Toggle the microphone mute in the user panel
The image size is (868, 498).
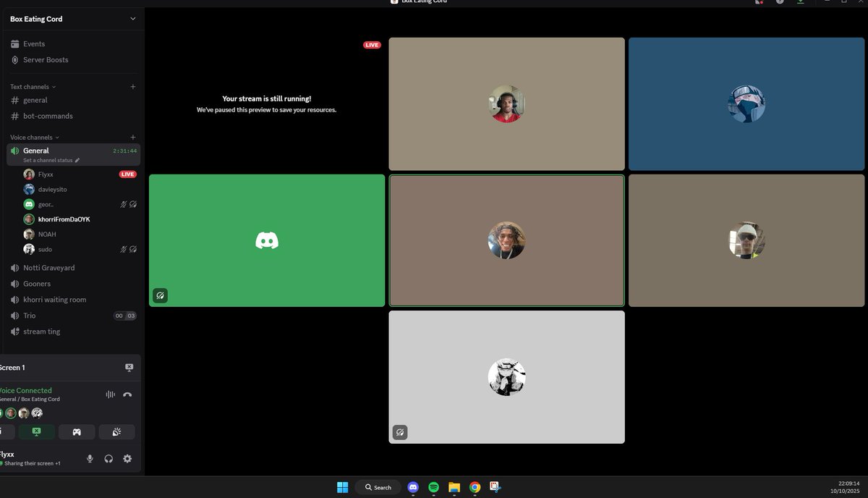click(x=90, y=459)
